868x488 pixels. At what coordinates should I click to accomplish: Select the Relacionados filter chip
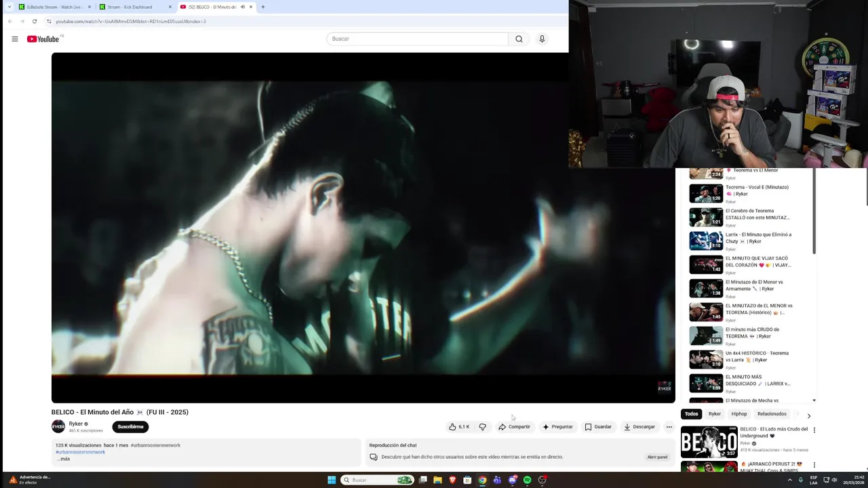click(772, 414)
